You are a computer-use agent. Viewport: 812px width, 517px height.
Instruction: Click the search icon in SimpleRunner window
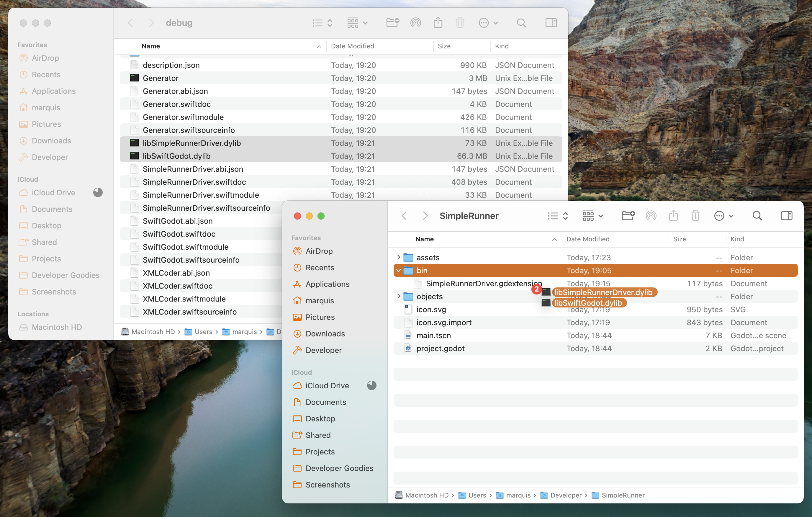point(757,216)
